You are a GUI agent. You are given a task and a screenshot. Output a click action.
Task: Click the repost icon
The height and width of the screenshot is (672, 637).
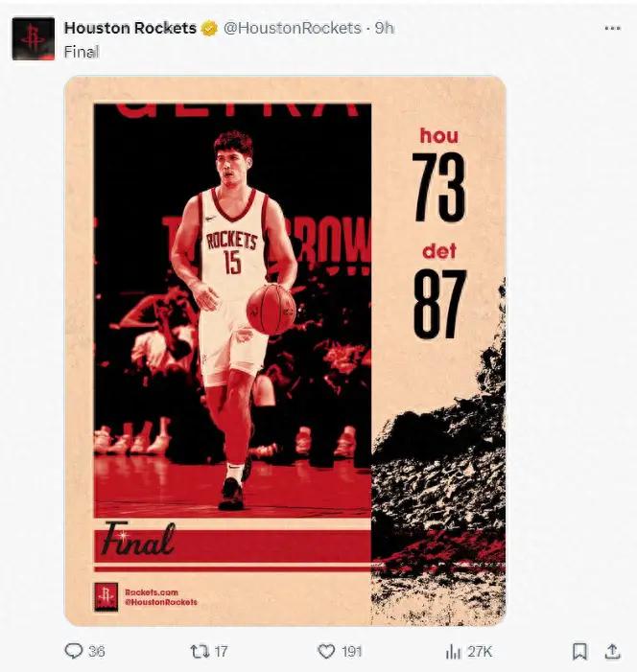pyautogui.click(x=199, y=652)
